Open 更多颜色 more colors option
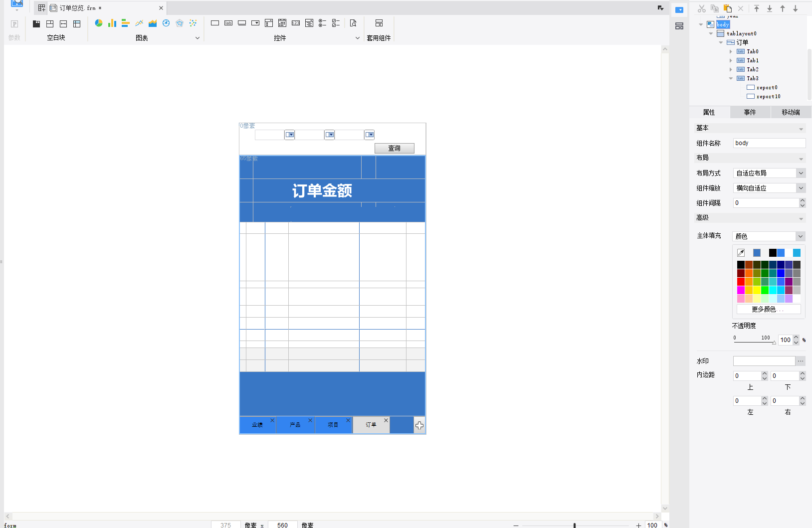812x528 pixels. click(768, 309)
